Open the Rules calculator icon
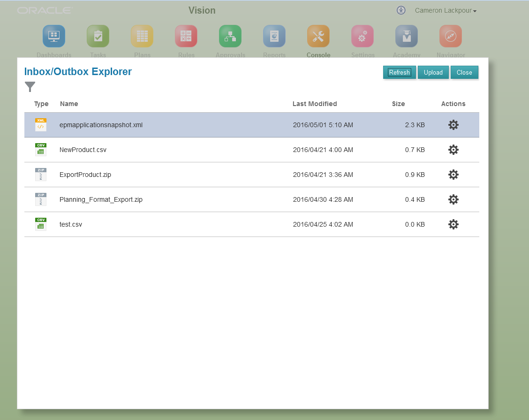 (186, 36)
